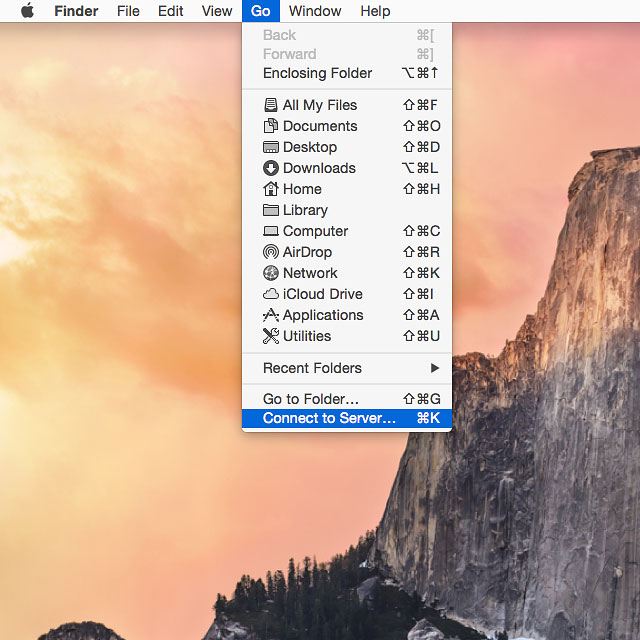Click the Utilities tools icon
The image size is (640, 640).
click(x=271, y=336)
